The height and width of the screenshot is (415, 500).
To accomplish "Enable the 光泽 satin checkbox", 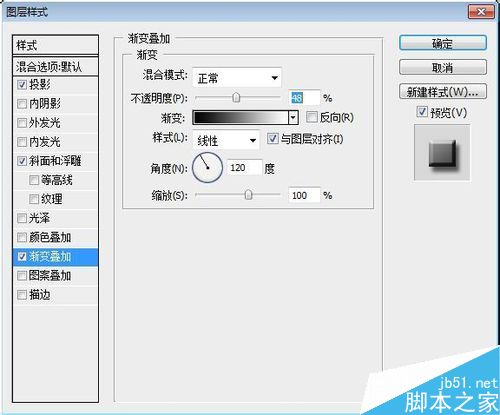I will (22, 218).
